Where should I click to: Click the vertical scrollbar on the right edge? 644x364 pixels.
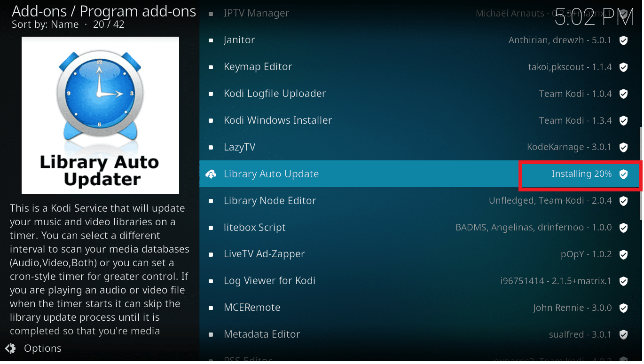(641, 174)
